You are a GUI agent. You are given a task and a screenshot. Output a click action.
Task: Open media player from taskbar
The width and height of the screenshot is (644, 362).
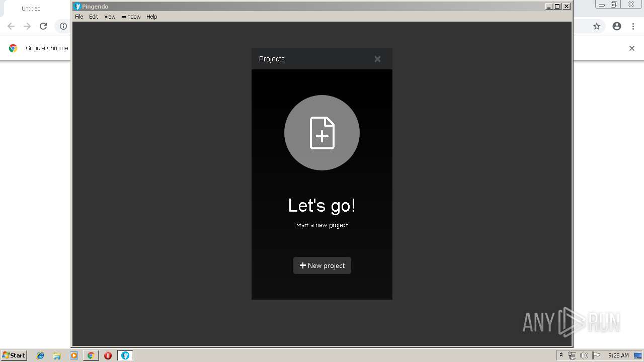click(x=74, y=355)
